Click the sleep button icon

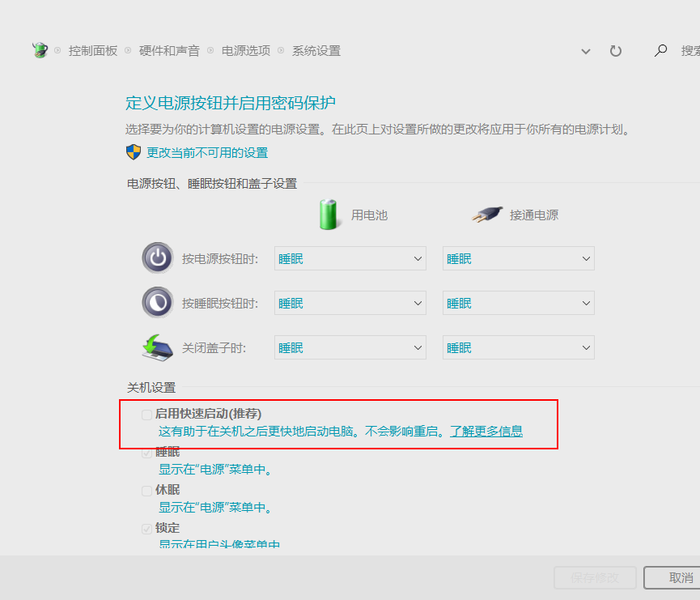coord(157,301)
